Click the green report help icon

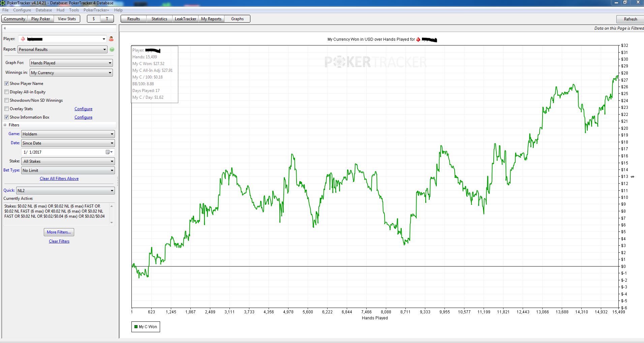pos(112,49)
